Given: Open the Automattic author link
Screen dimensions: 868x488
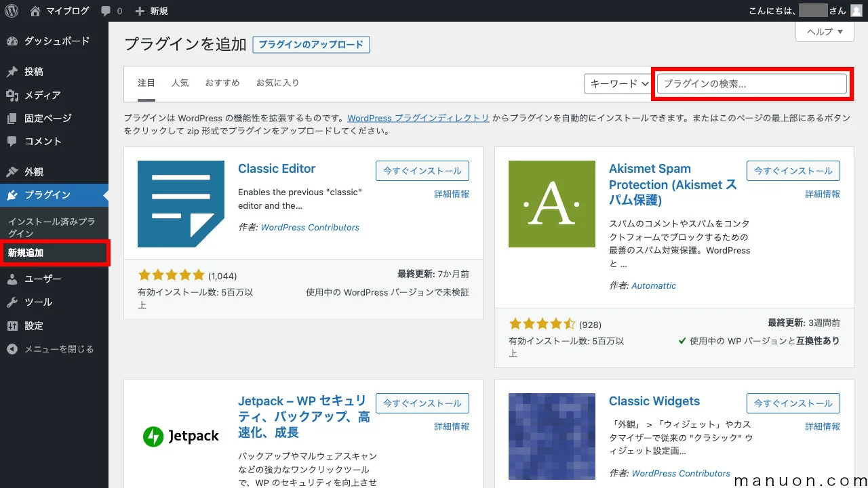Looking at the screenshot, I should [654, 286].
